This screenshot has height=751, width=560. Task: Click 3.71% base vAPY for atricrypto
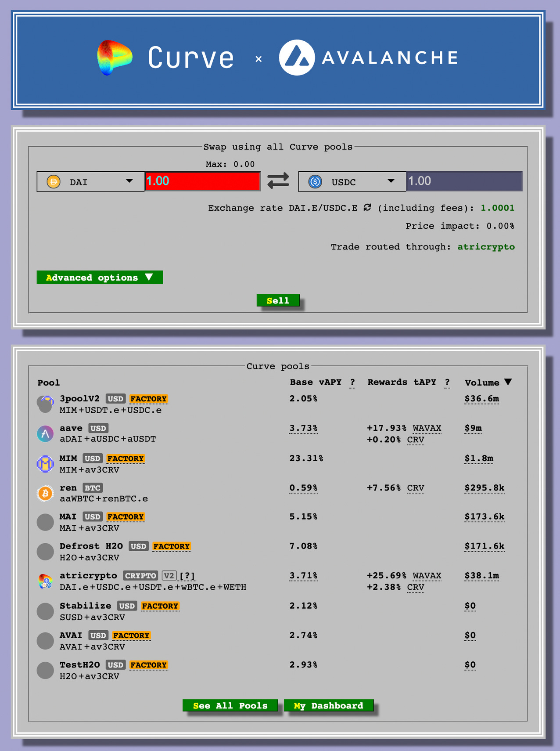(303, 576)
